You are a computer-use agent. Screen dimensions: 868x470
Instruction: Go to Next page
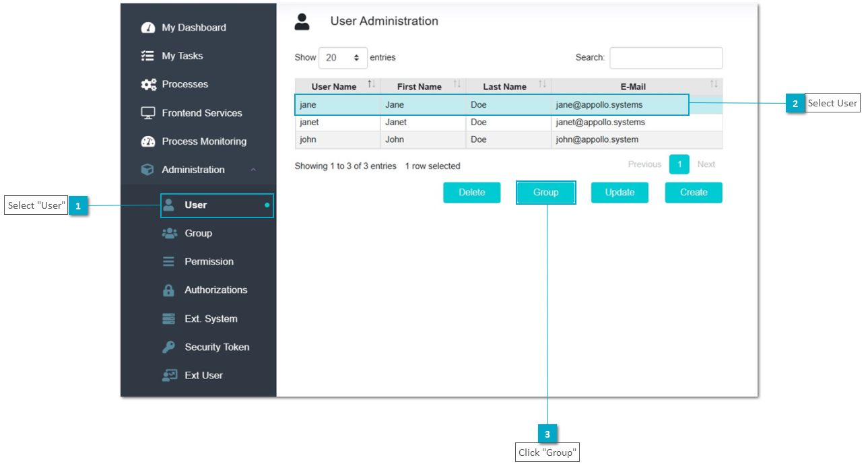click(x=706, y=164)
